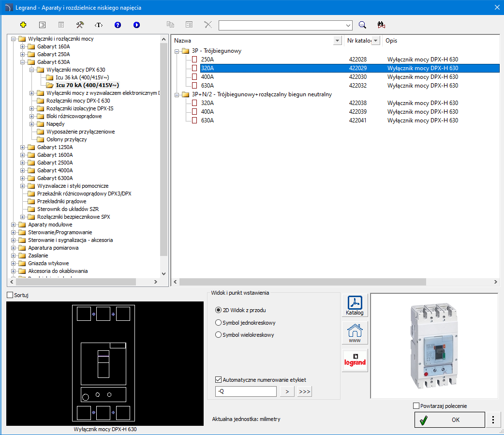Click the <T> text attributes icon

click(99, 25)
